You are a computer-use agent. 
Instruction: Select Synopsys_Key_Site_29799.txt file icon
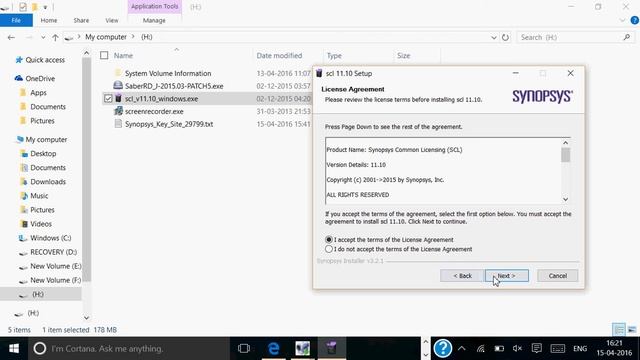click(118, 124)
